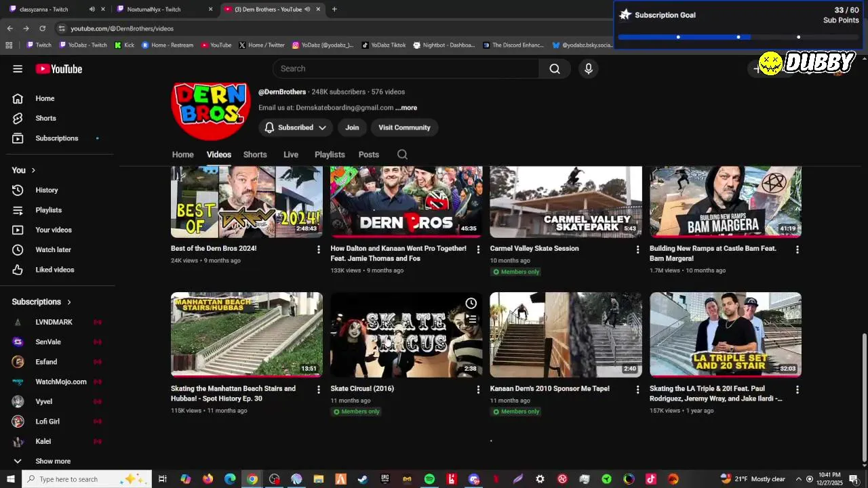
Task: Mute the Dern Brothers YouTube tab audio
Action: pos(307,9)
